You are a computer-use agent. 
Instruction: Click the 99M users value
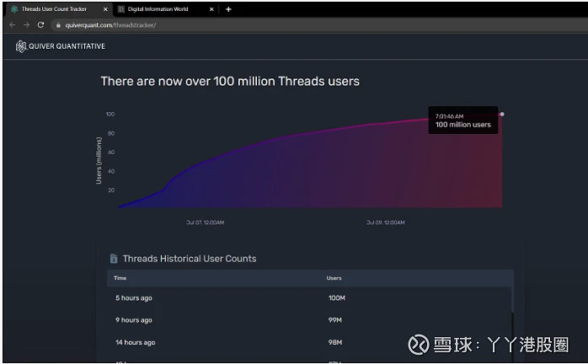pyautogui.click(x=335, y=320)
